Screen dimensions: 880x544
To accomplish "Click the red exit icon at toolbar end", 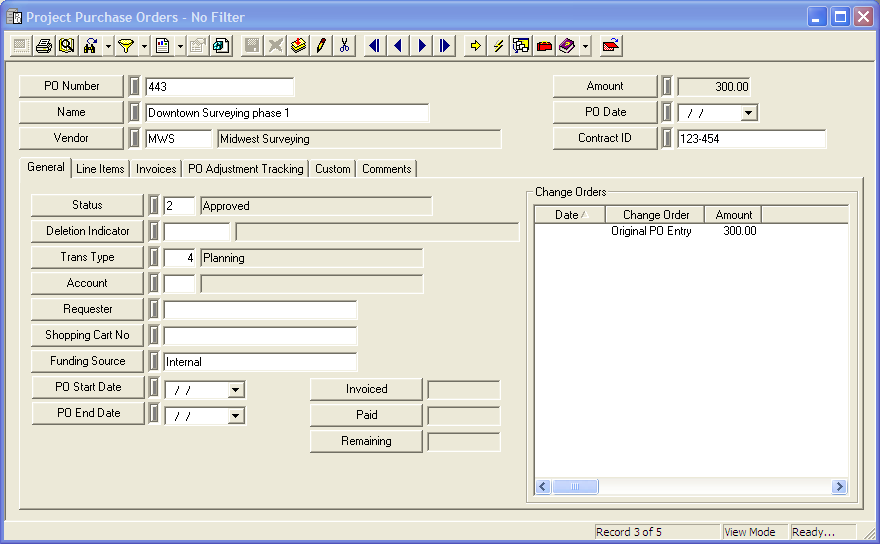I will pos(611,45).
